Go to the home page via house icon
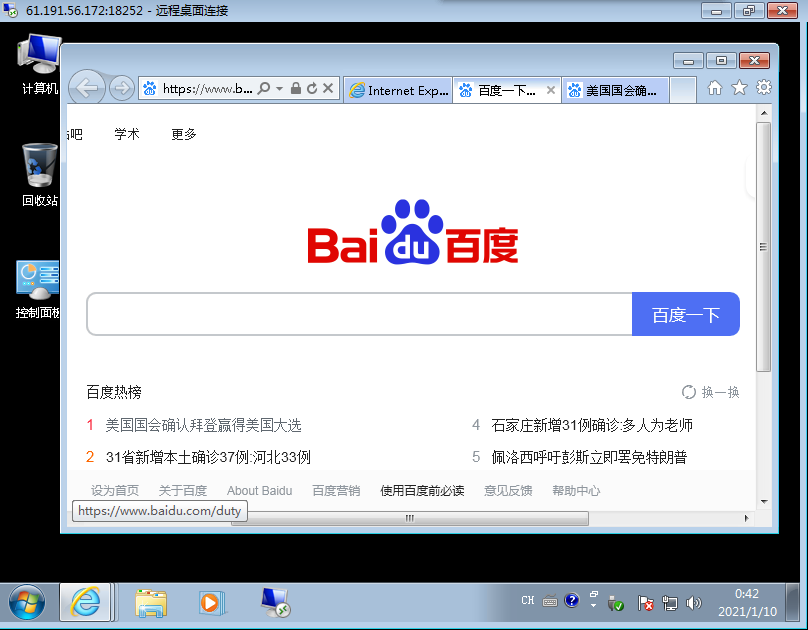808x630 pixels. [x=715, y=88]
